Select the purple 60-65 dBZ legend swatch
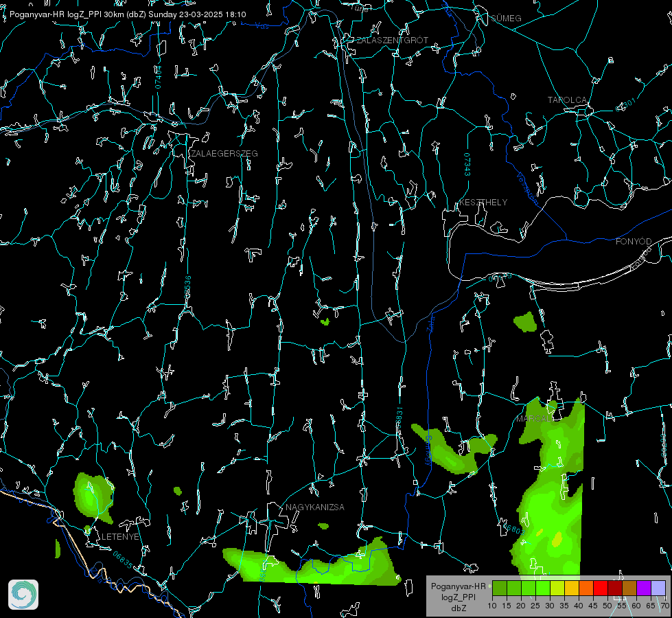The width and height of the screenshot is (672, 618). click(x=643, y=588)
